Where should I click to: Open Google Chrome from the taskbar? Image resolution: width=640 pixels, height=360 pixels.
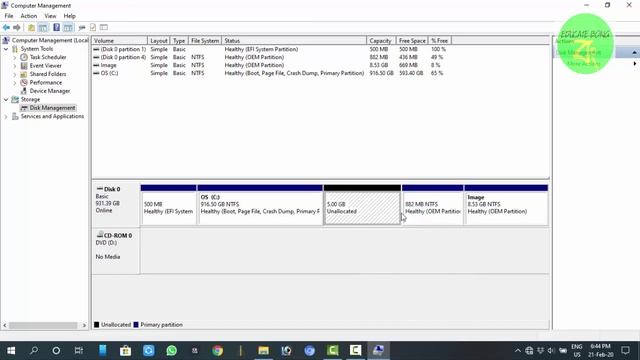[218, 351]
